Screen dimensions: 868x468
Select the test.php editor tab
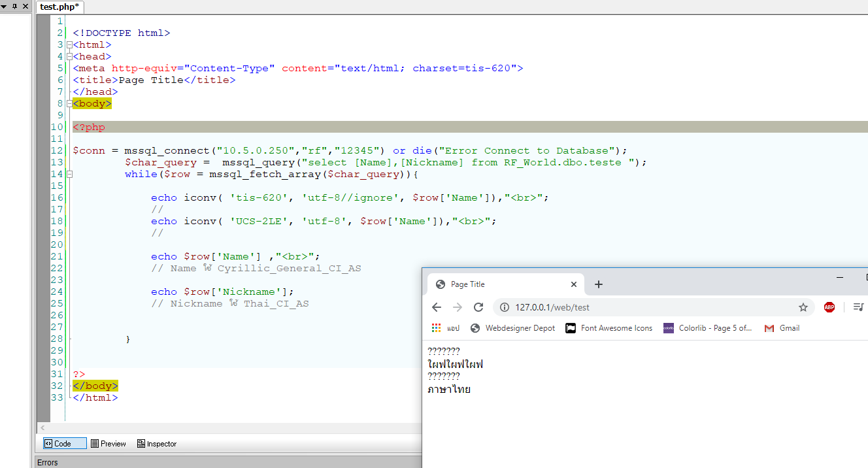click(x=59, y=7)
